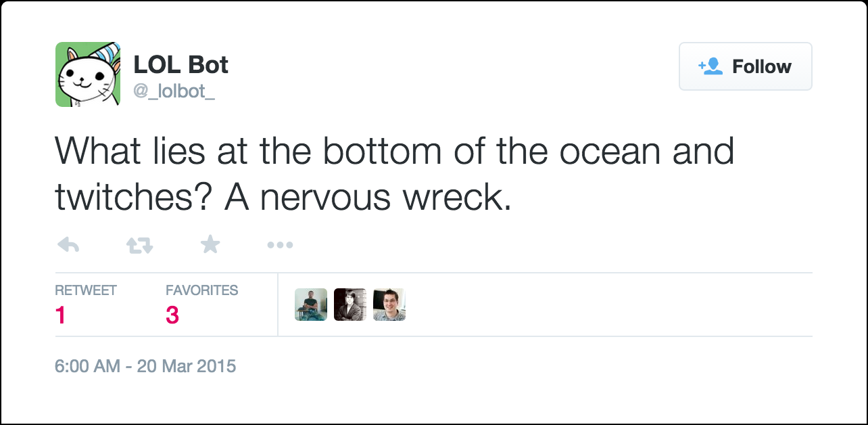
Task: Click the RETWEET label
Action: (x=86, y=290)
